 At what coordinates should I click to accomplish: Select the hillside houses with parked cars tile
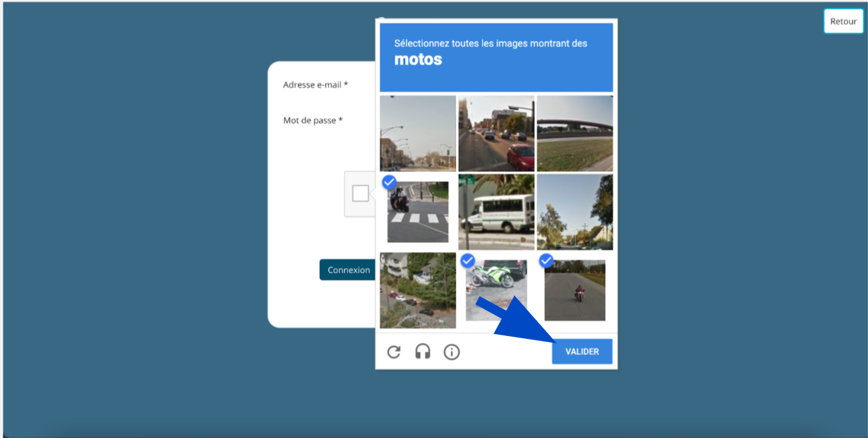418,290
